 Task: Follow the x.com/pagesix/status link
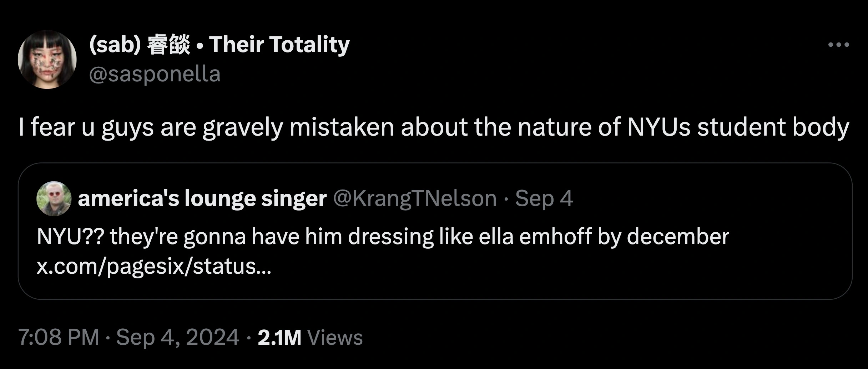point(154,266)
